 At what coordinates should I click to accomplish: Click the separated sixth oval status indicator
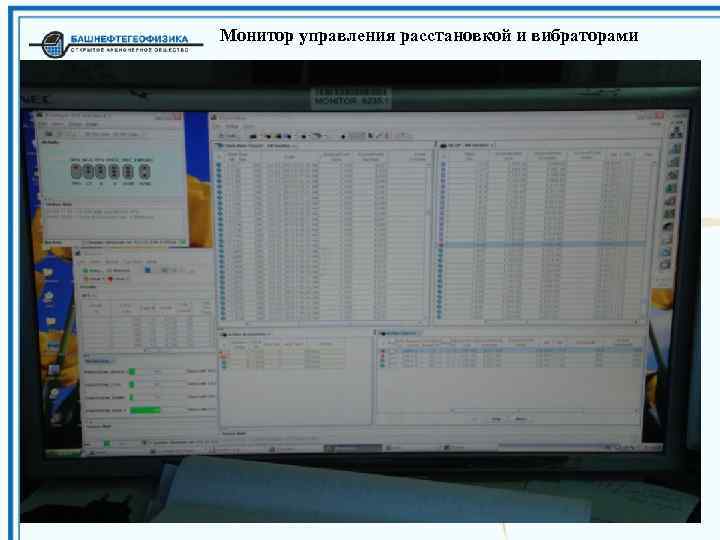click(x=145, y=172)
